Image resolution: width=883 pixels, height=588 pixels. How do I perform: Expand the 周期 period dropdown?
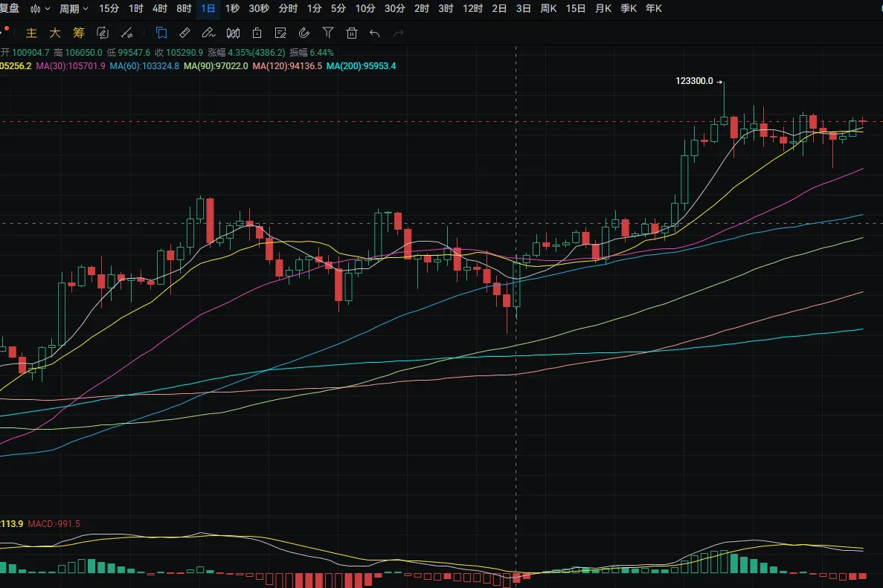[74, 9]
